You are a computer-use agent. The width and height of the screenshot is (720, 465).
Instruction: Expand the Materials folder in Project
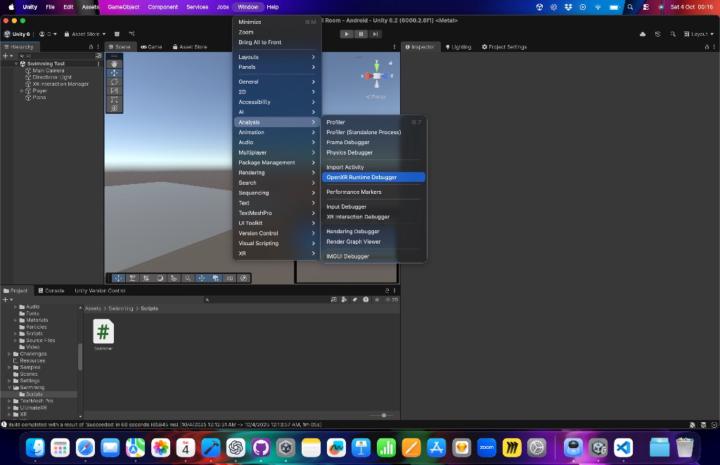tap(16, 319)
